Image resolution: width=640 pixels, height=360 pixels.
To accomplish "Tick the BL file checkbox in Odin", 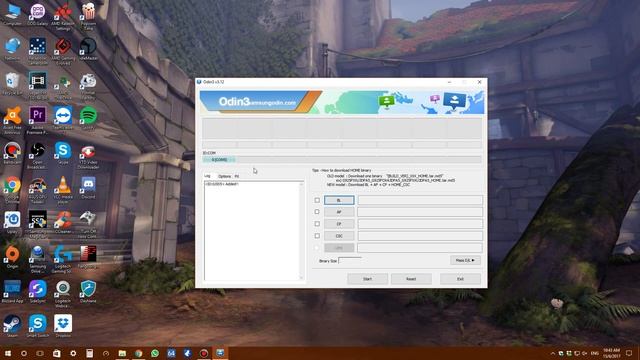I will tap(317, 200).
